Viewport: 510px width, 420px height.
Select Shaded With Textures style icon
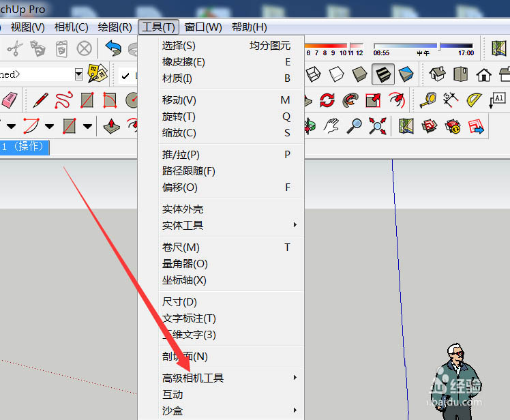(x=383, y=74)
